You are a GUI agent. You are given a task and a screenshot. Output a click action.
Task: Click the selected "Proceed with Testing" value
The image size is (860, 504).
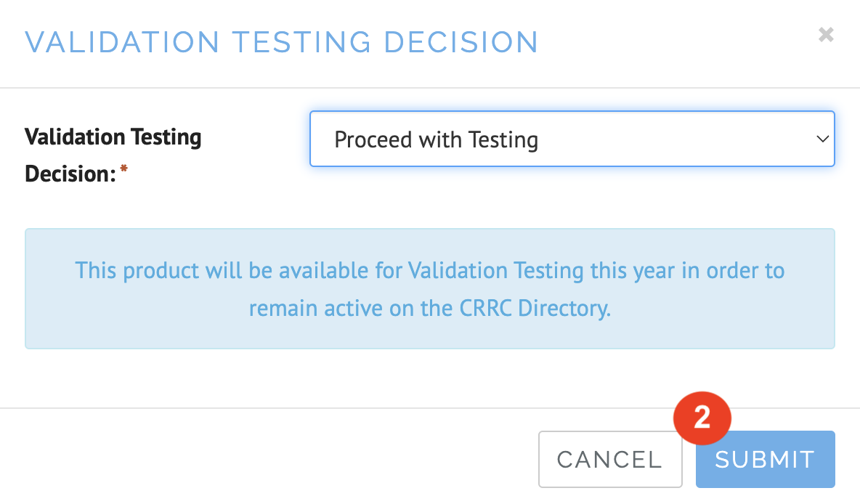click(436, 139)
